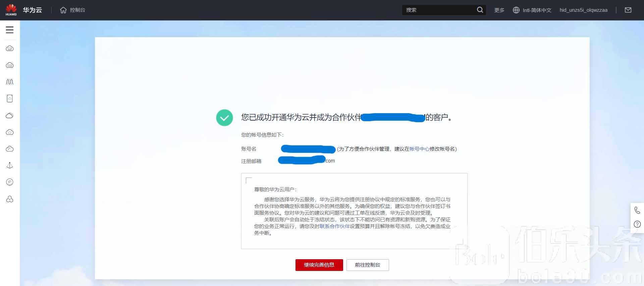Image resolution: width=644 pixels, height=286 pixels.
Task: Click the 前往控制台 button
Action: [368, 265]
